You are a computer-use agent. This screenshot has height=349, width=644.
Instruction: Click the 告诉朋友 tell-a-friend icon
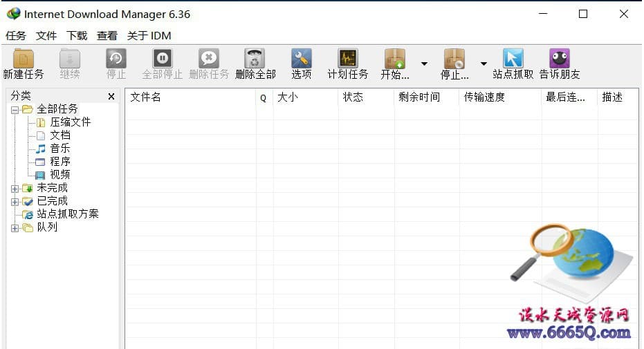pos(560,59)
